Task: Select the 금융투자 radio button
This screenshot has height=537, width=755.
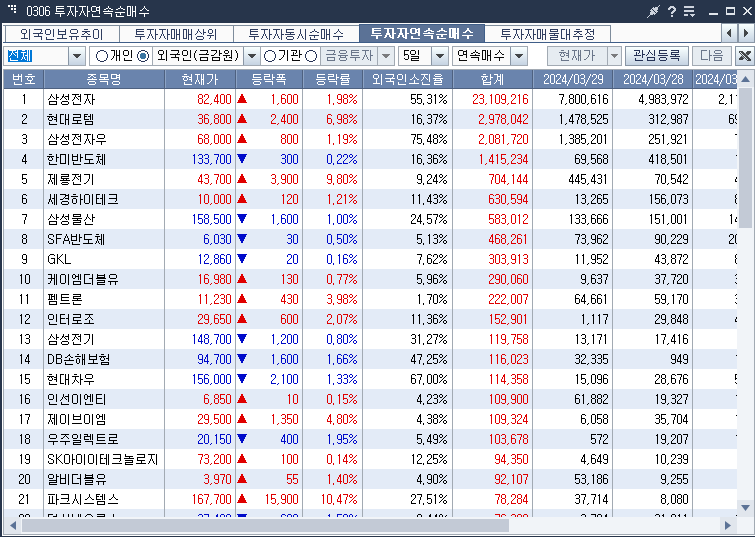Action: click(x=312, y=56)
